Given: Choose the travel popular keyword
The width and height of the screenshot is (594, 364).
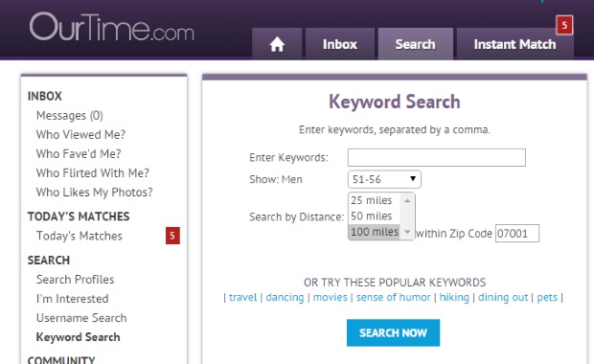Looking at the screenshot, I should coord(242,297).
